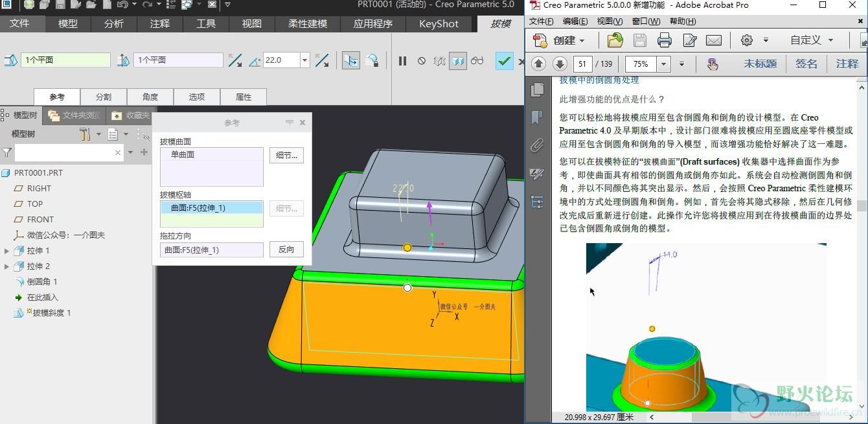868x424 pixels.
Task: Click the orange drag handle on the upper block
Action: 407,248
